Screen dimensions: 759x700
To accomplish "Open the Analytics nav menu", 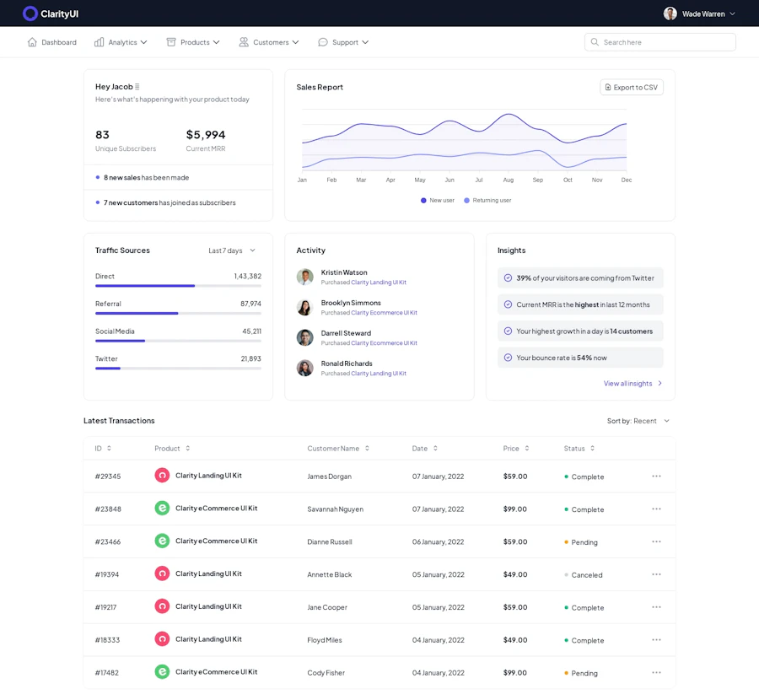I will click(121, 42).
